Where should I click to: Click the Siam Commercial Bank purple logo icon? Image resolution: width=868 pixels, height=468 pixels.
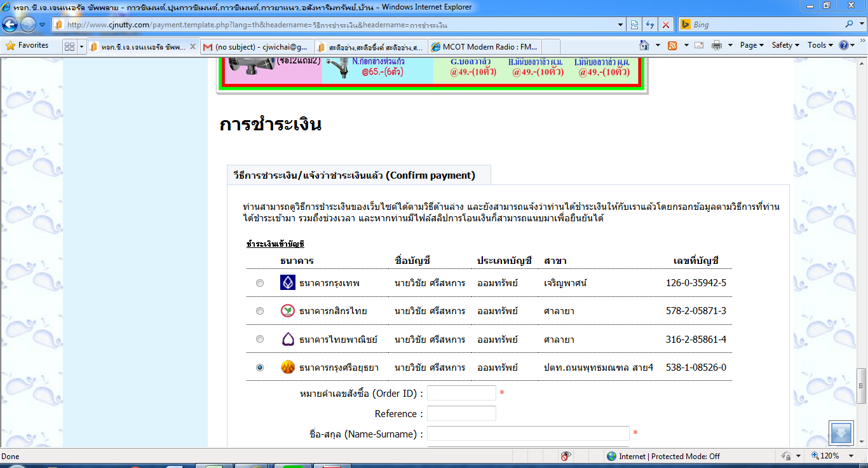pos(288,339)
